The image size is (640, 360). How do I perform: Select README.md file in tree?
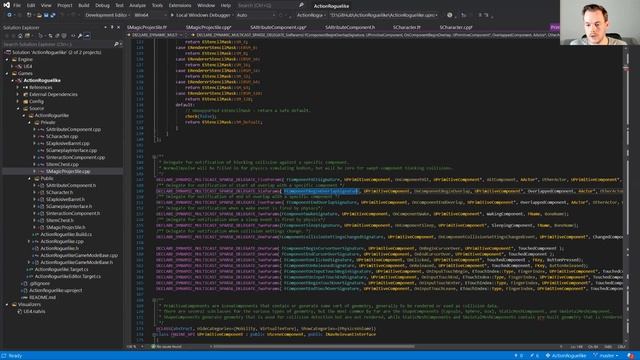42,297
